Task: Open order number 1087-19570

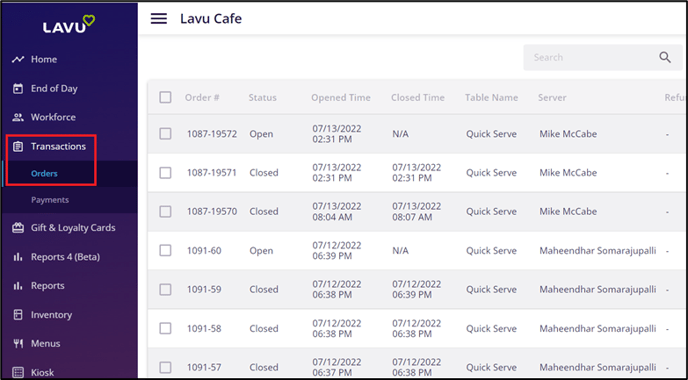Action: pyautogui.click(x=212, y=212)
